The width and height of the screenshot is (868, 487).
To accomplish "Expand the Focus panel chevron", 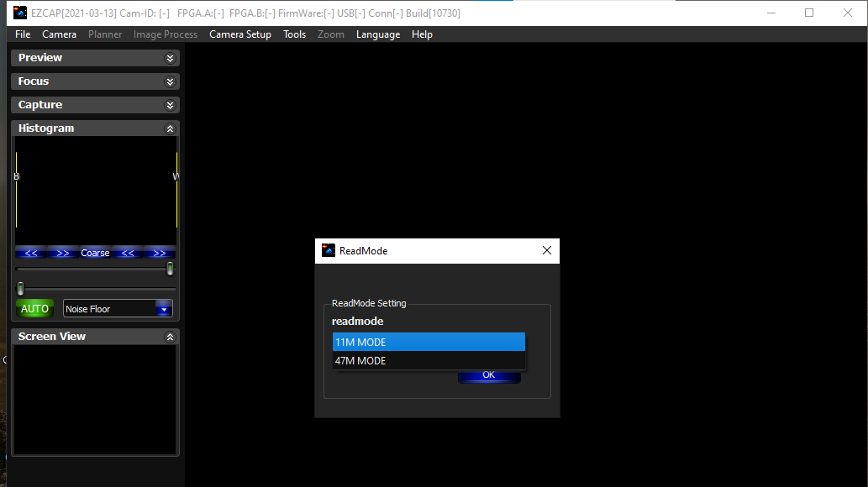I will pyautogui.click(x=170, y=82).
